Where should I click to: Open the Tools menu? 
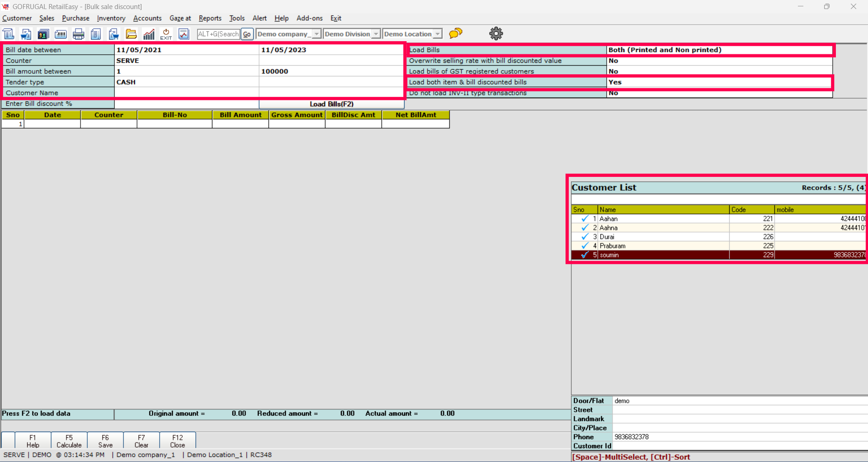237,18
